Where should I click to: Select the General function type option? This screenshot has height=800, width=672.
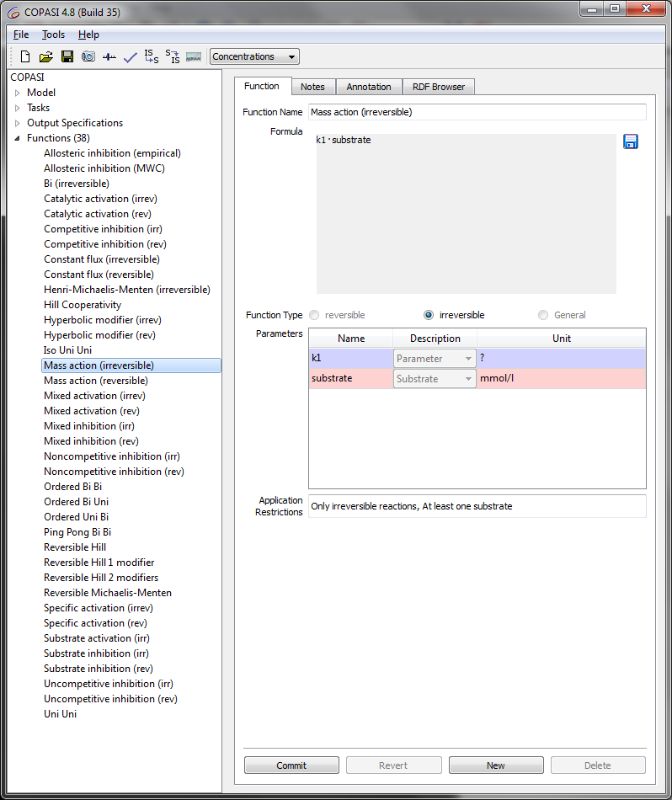[543, 315]
